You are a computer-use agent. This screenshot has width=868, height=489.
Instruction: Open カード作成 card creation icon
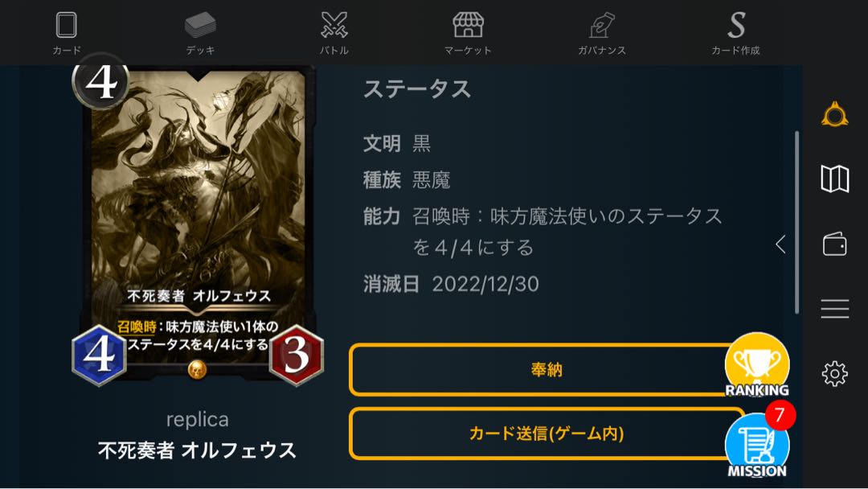(735, 26)
